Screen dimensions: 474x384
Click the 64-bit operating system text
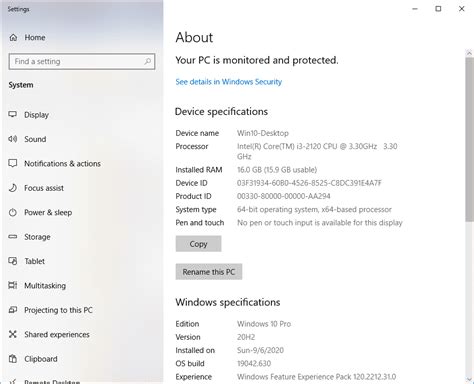click(x=314, y=210)
